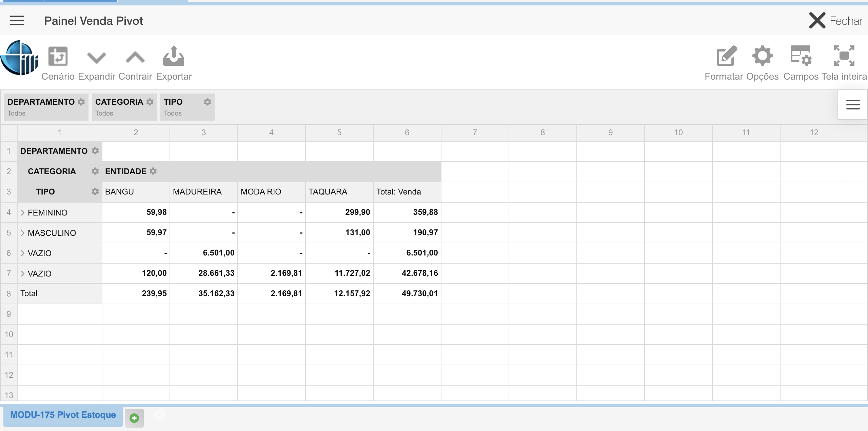Screen dimensions: 868x431
Task: Select the MODU-175 Pivot Estoque tab
Action: 63,415
